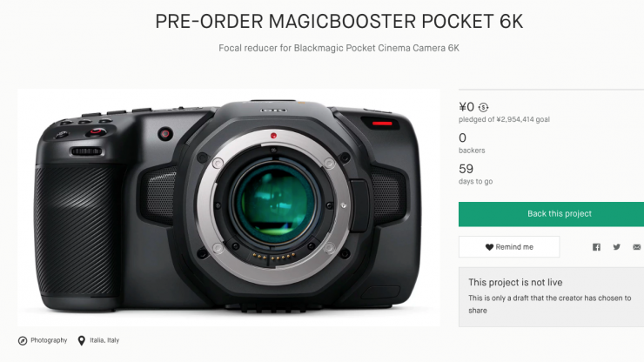The image size is (644, 362).
Task: Click the compass icon next to Photography
Action: (23, 340)
